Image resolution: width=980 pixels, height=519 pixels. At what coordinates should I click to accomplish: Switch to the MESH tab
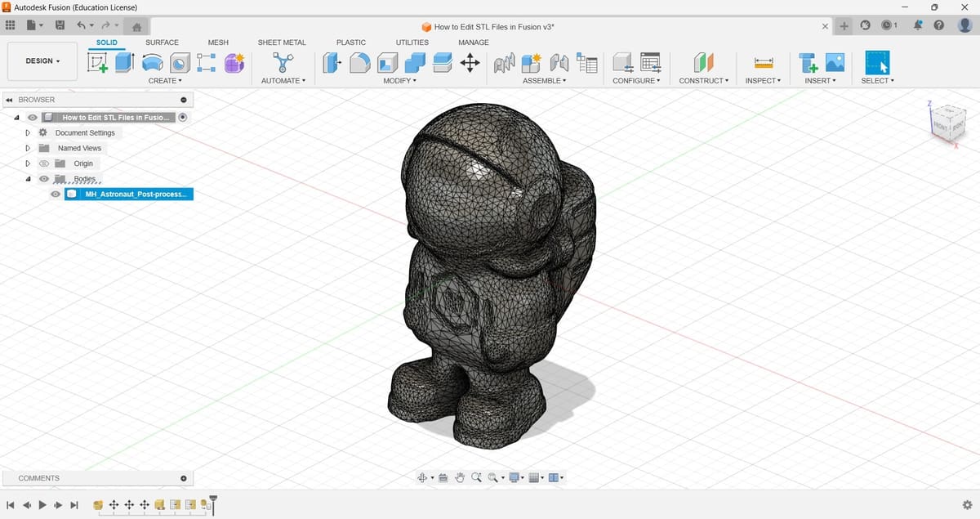point(218,43)
